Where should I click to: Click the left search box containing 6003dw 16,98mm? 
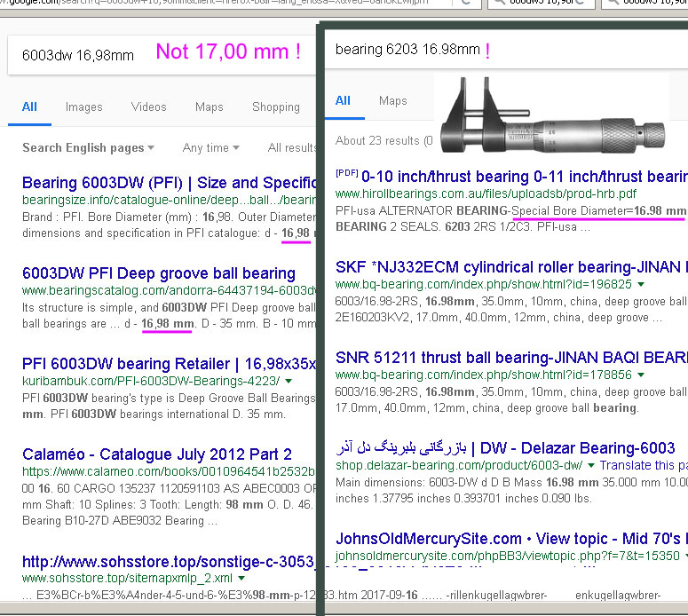click(x=162, y=55)
